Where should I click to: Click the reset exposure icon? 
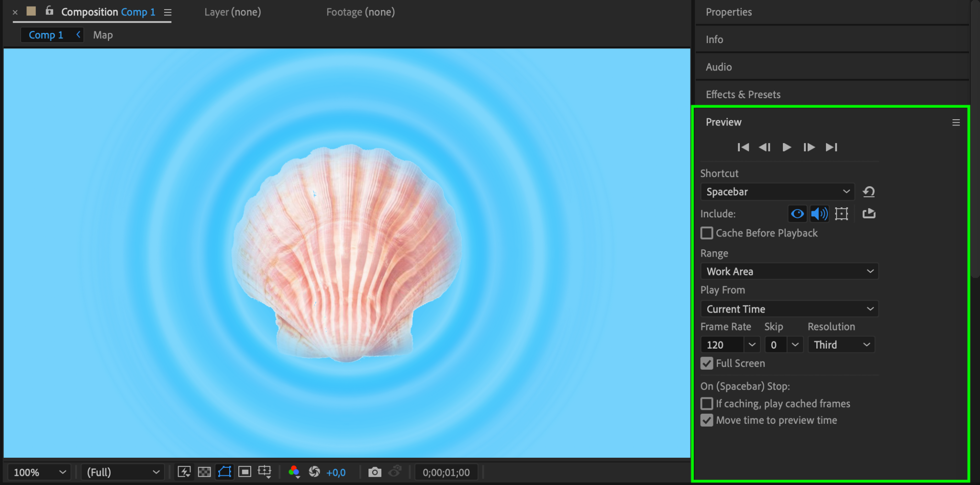(x=314, y=472)
